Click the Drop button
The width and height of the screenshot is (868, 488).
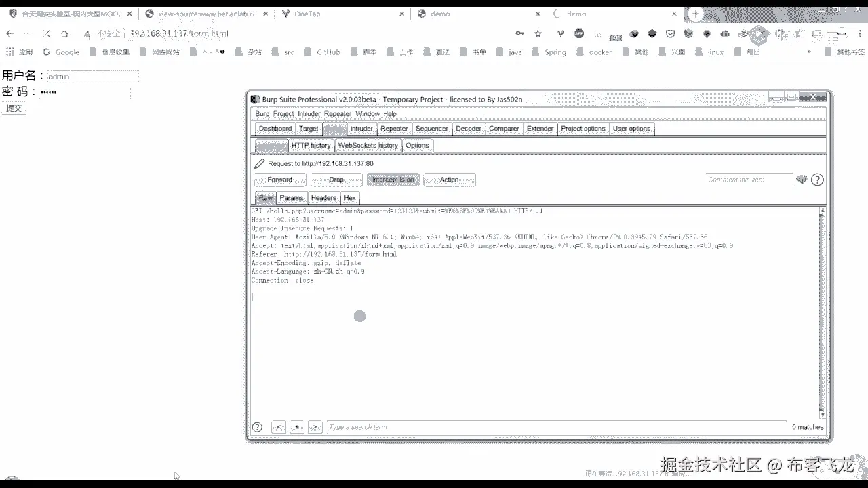336,180
